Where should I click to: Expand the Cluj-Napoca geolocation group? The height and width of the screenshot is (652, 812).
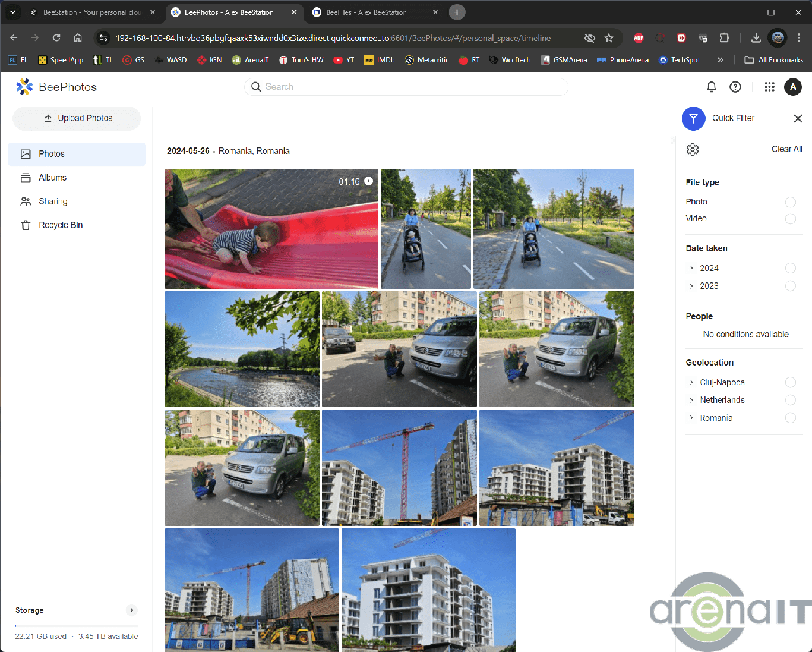tap(691, 382)
